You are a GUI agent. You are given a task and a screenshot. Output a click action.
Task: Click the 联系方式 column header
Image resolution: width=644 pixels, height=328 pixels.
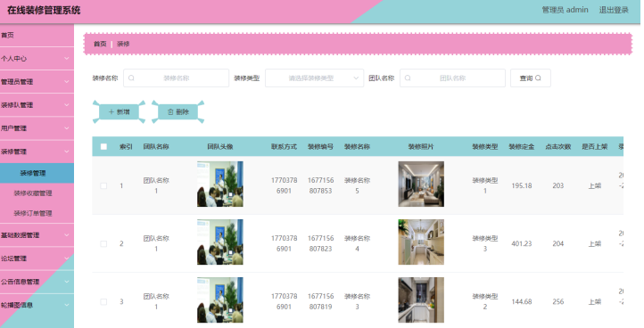(284, 146)
